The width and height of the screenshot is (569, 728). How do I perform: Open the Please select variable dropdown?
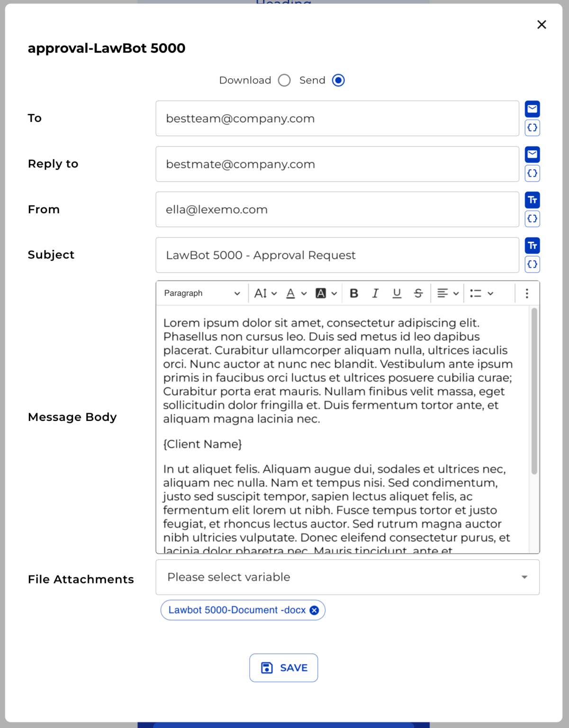point(347,577)
